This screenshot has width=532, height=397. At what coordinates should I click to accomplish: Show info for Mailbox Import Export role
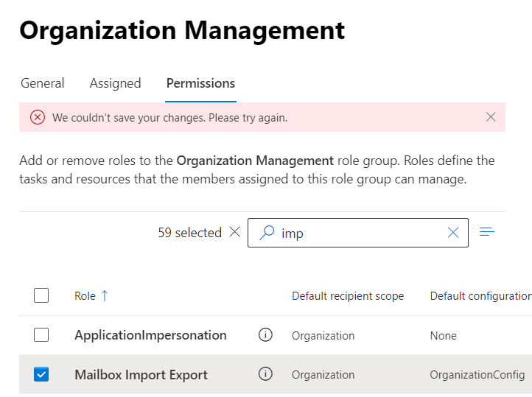pyautogui.click(x=265, y=374)
